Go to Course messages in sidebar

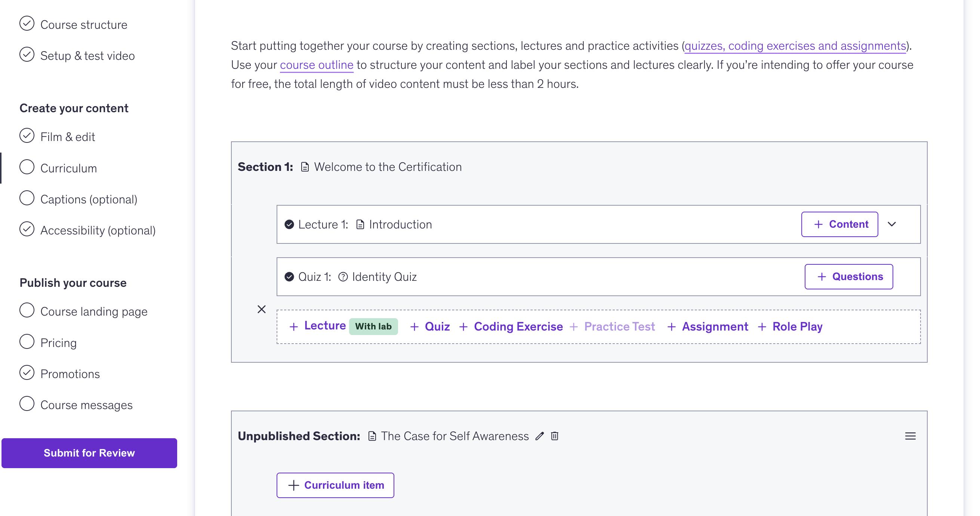tap(86, 405)
